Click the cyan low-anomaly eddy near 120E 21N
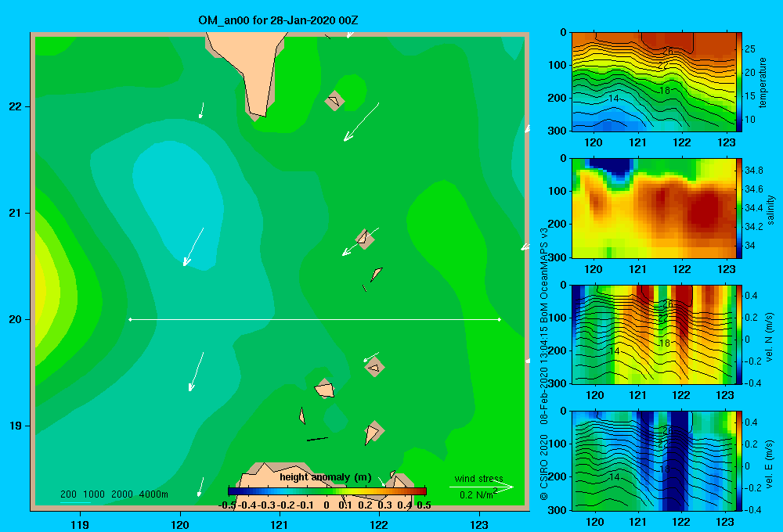 click(177, 205)
